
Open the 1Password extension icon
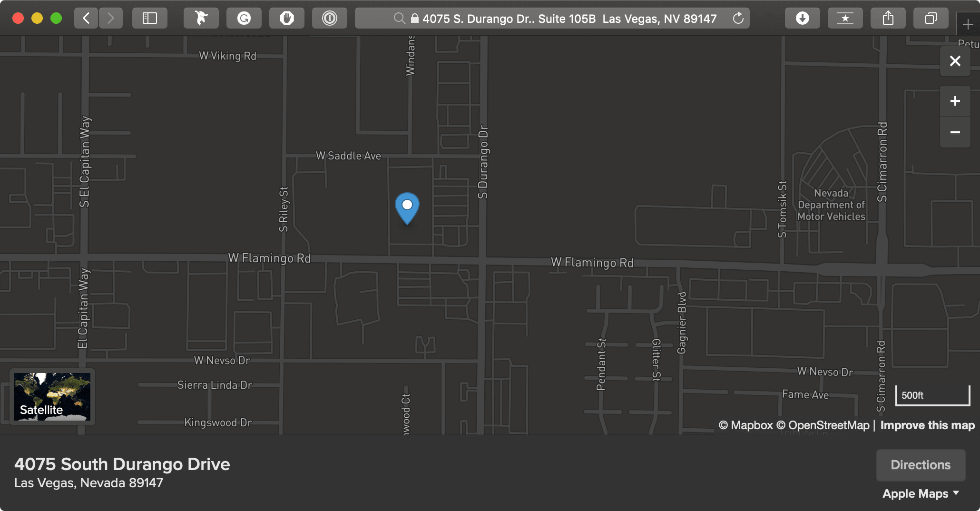click(330, 19)
